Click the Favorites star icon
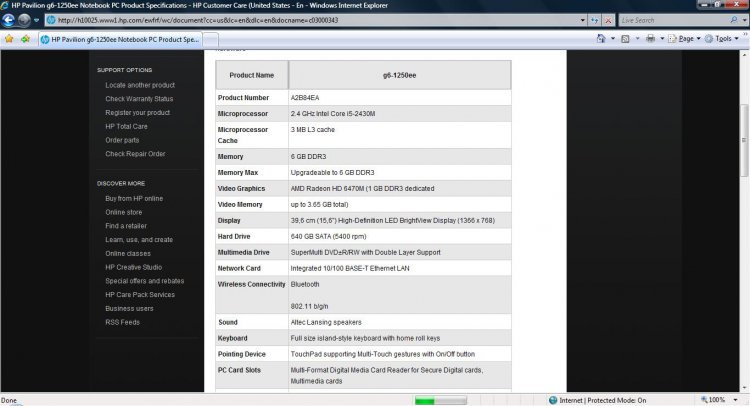The width and height of the screenshot is (750, 406). 9,39
